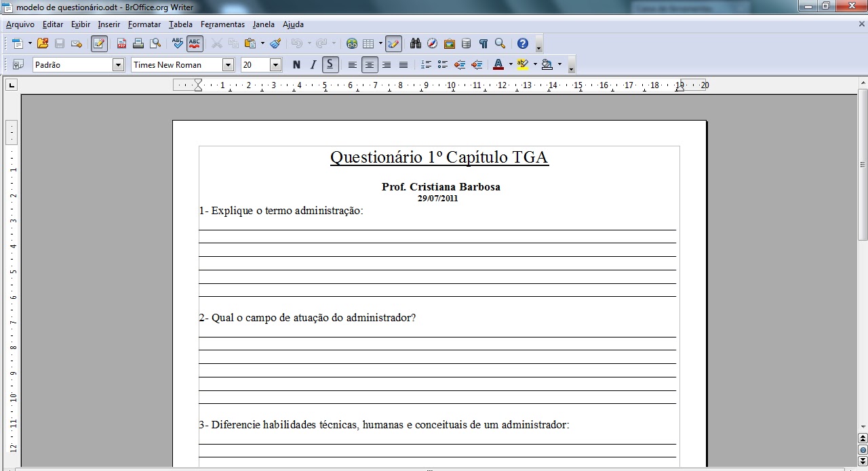Open the Find and Replace tool
The height and width of the screenshot is (471, 868).
415,43
